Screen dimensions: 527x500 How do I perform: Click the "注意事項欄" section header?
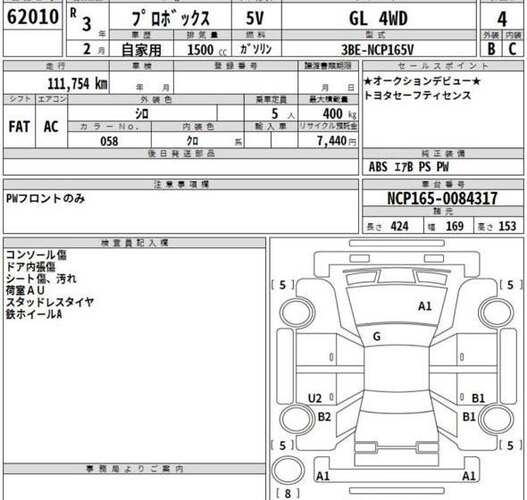pos(181,184)
